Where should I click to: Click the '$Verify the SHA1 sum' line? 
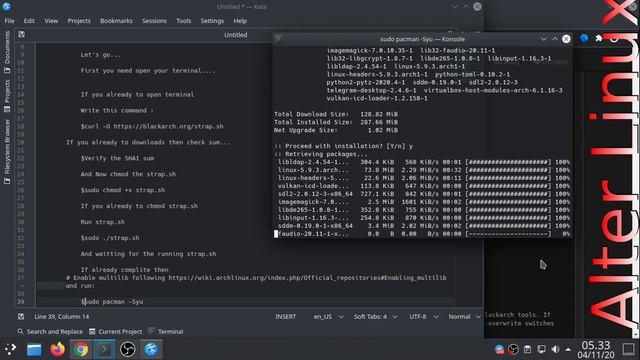(117, 158)
